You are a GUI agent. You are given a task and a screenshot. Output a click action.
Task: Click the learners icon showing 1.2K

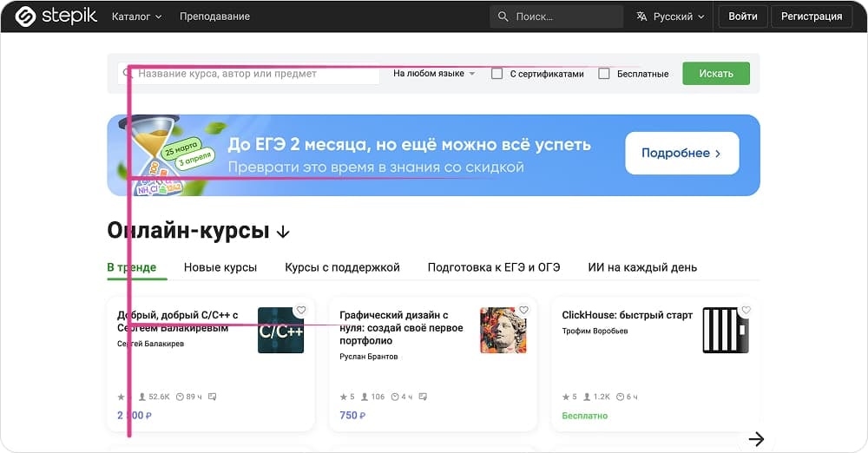588,397
